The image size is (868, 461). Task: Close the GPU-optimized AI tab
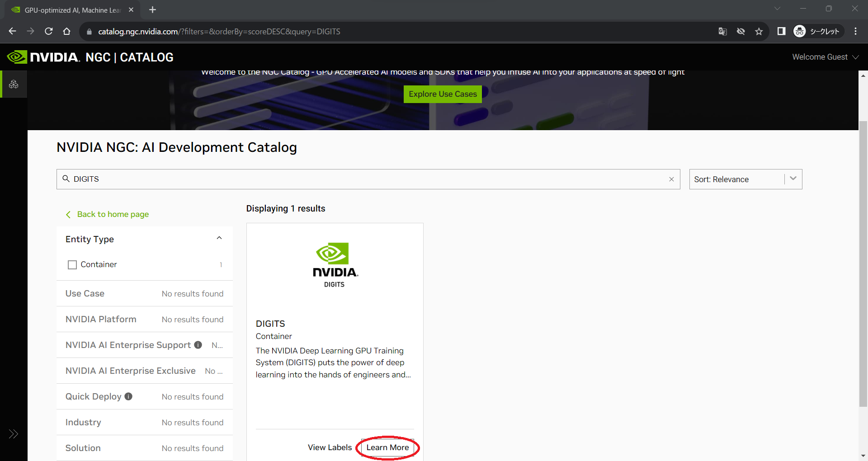[x=131, y=9]
